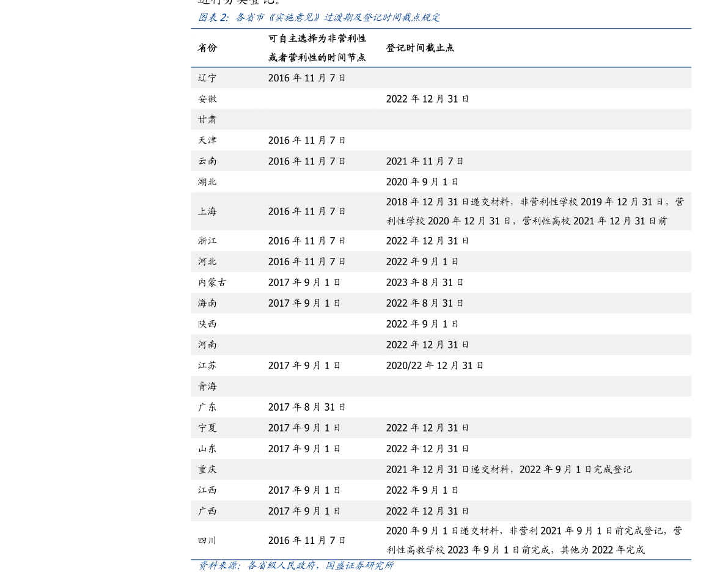
Task: Select the 陕西 province cell
Action: 207,324
